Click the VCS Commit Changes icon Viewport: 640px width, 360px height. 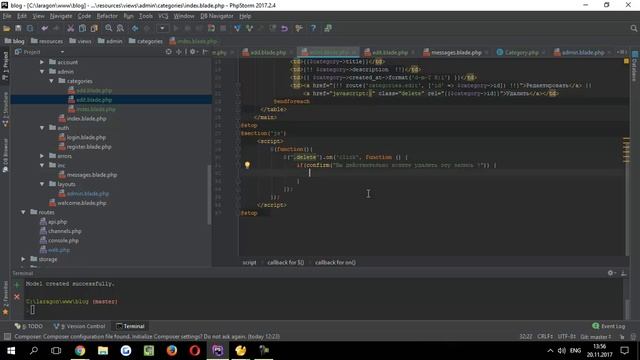249,28
